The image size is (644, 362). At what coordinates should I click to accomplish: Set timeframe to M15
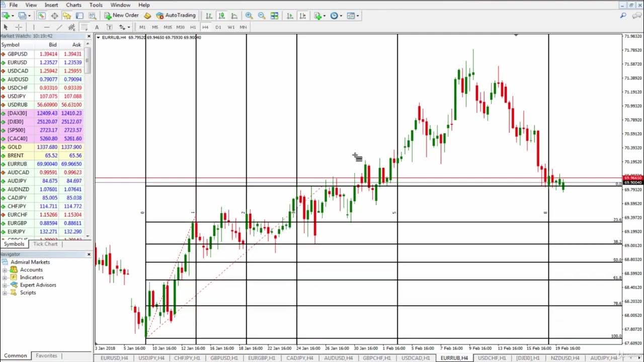(x=168, y=27)
